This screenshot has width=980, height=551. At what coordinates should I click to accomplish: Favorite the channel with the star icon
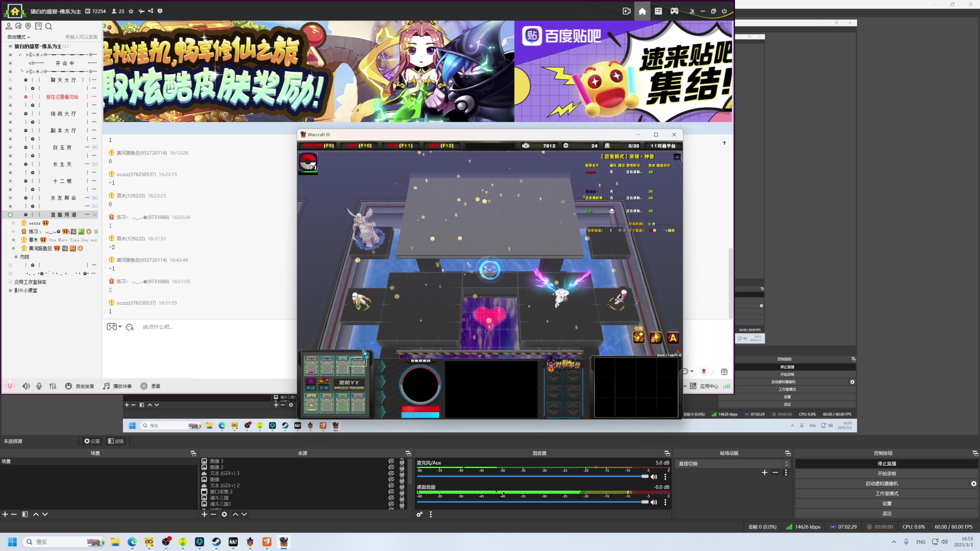[131, 11]
